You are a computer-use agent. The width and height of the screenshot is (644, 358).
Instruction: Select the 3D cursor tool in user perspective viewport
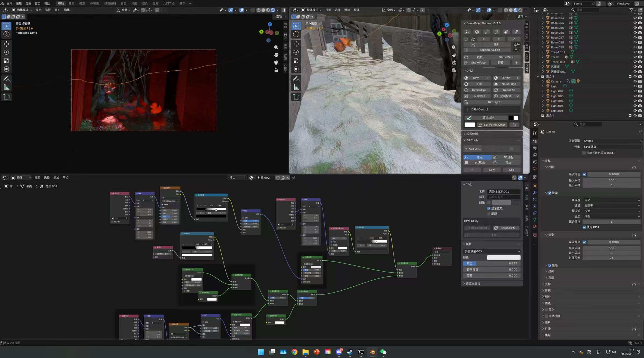click(296, 34)
